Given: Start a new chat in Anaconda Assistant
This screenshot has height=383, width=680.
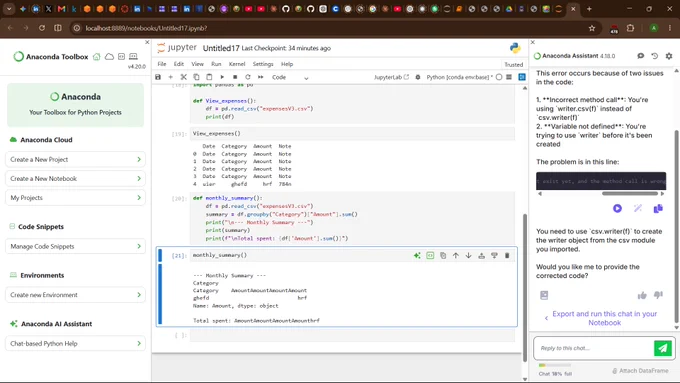Looking at the screenshot, I should (x=641, y=56).
